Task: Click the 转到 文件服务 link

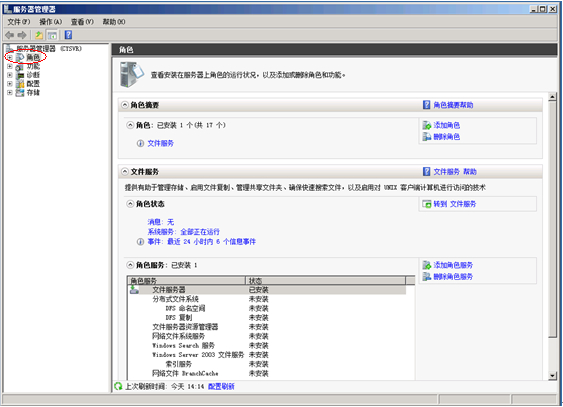Action: [455, 204]
